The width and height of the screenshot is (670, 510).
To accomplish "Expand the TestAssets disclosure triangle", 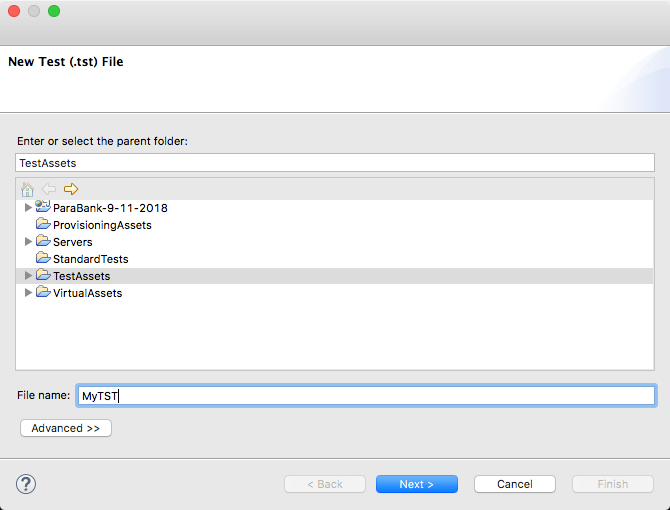I will (x=28, y=276).
